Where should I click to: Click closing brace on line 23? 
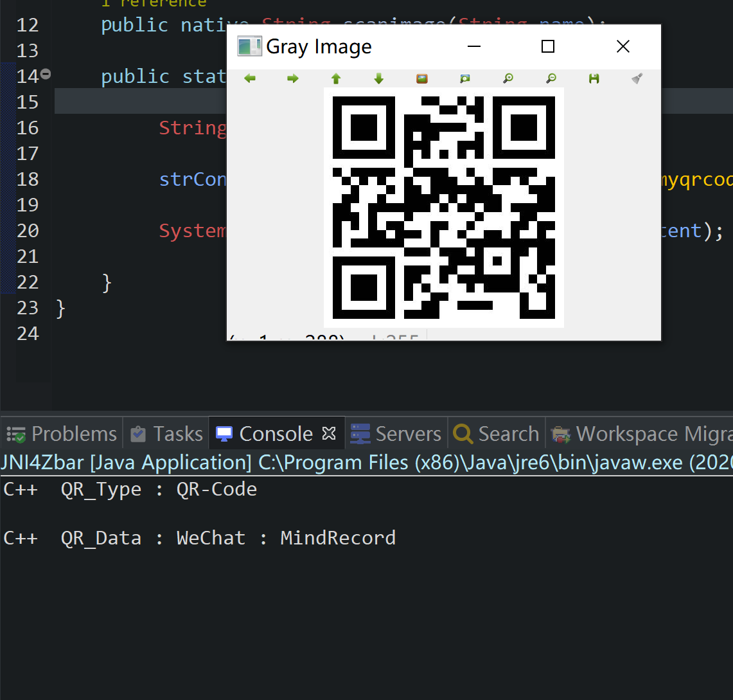click(x=60, y=309)
